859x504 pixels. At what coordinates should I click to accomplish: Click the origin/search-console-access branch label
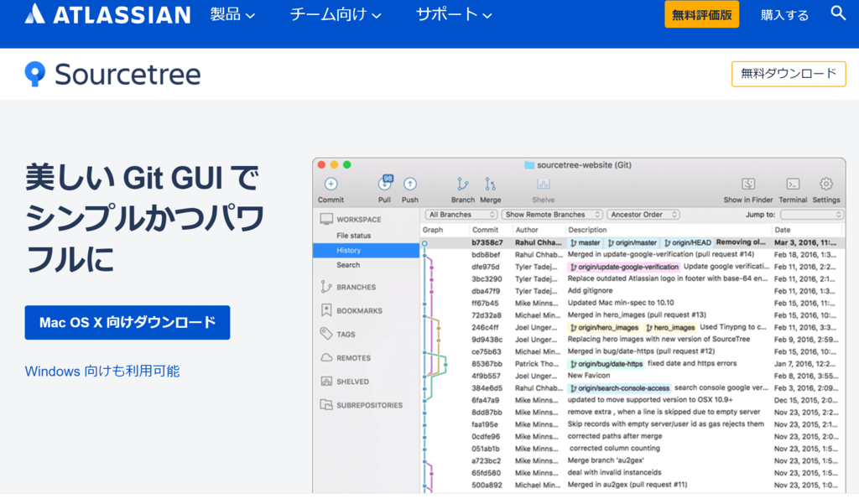tap(619, 388)
